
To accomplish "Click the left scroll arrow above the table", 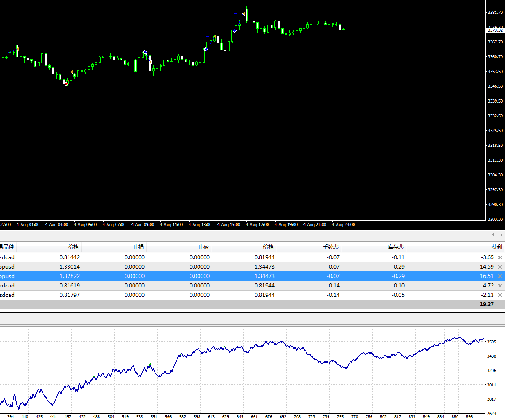I will click(x=493, y=235).
